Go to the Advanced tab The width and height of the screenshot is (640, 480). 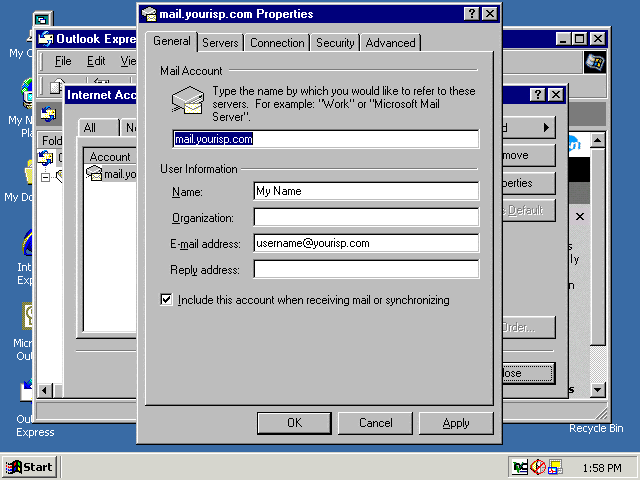391,43
